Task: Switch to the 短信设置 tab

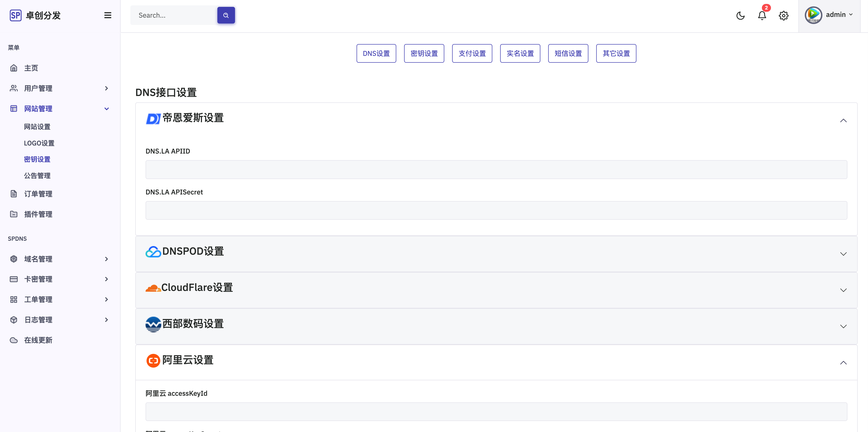Action: point(568,53)
